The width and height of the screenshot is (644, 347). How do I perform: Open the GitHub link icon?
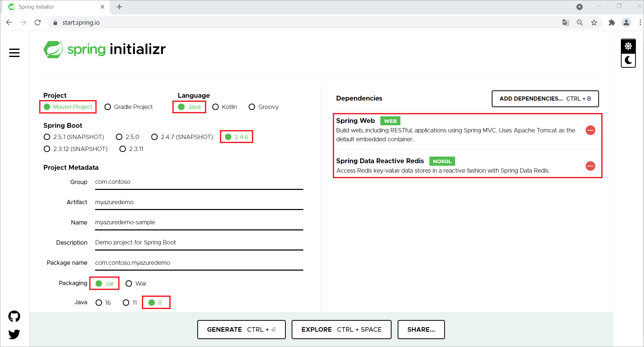[14, 316]
